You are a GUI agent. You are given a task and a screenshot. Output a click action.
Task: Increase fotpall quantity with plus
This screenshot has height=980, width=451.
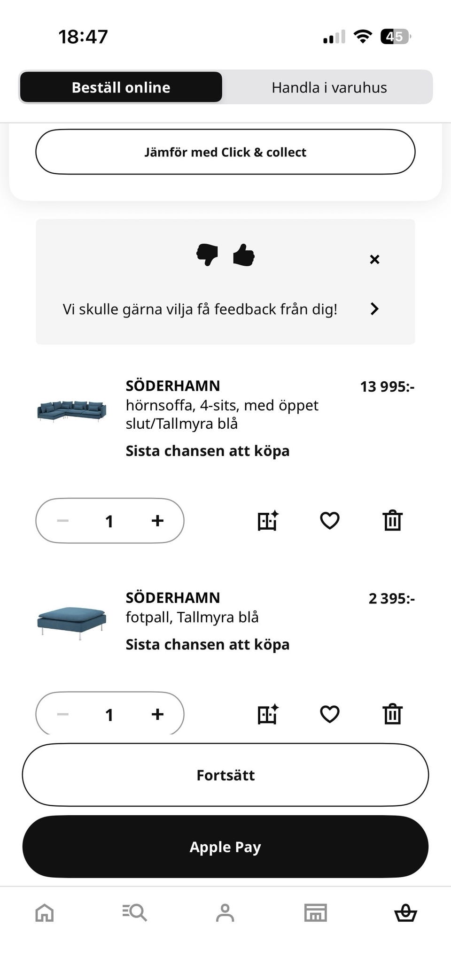point(157,714)
